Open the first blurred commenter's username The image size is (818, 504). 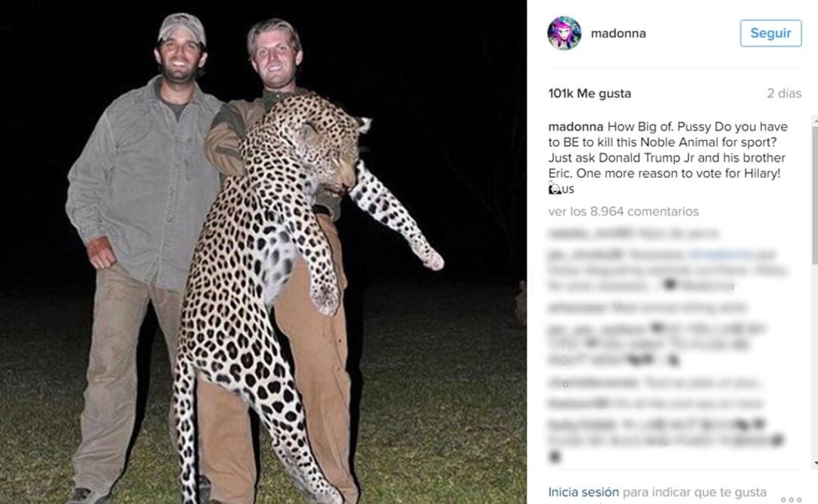pos(574,234)
